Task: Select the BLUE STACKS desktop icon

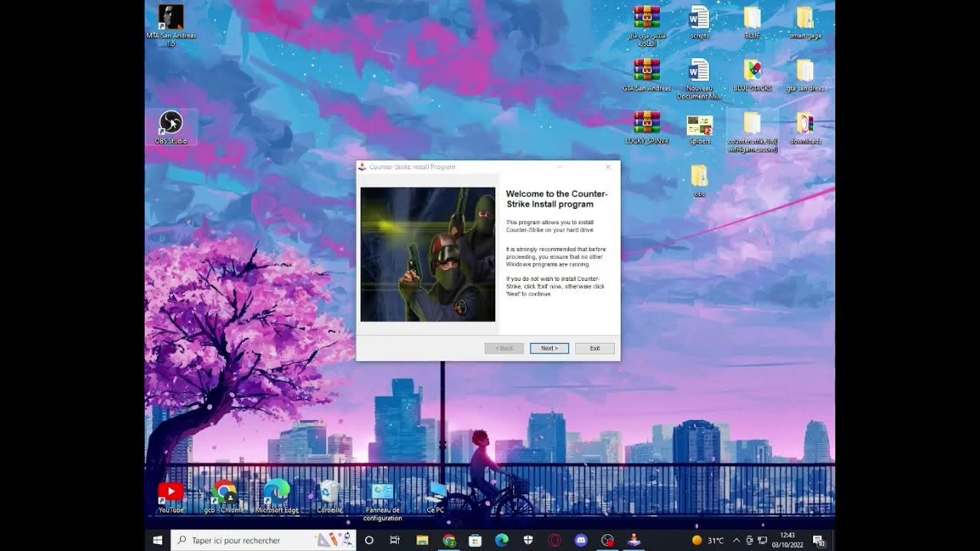Action: point(753,74)
